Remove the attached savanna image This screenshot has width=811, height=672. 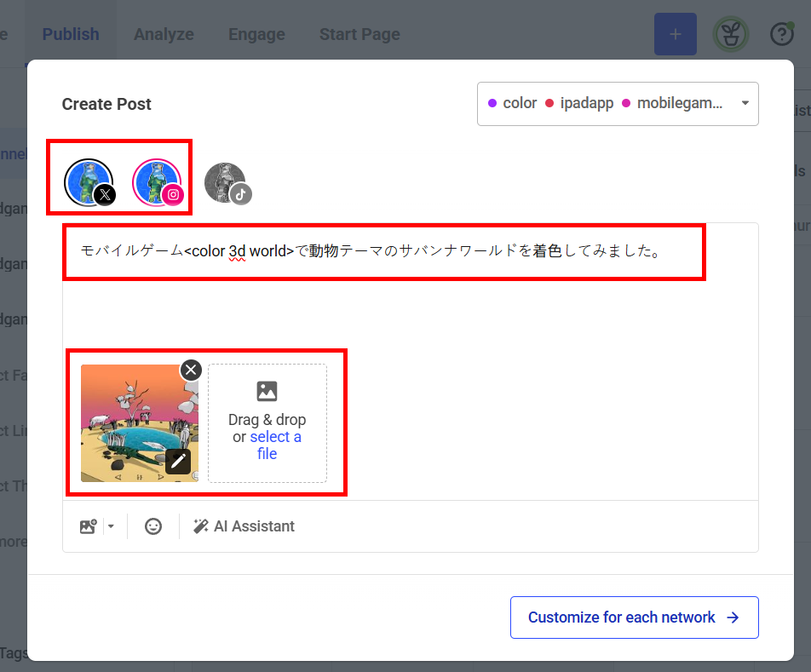coord(191,370)
